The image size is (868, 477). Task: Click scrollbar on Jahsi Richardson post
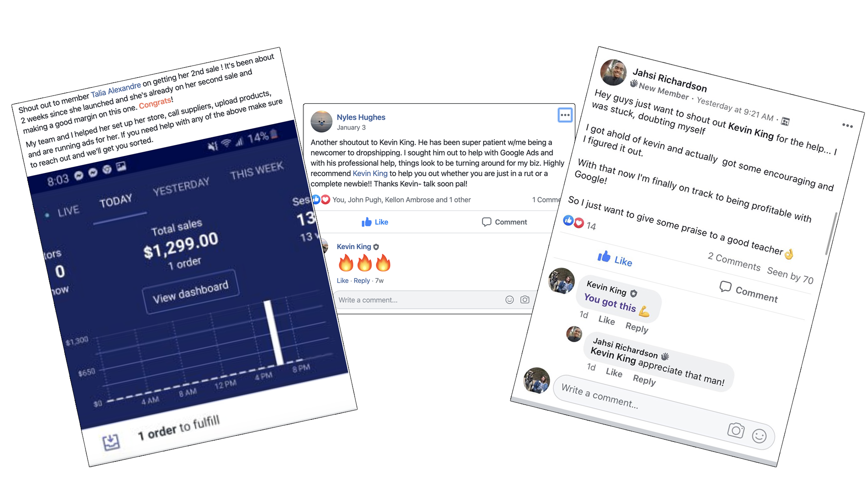[x=831, y=233]
